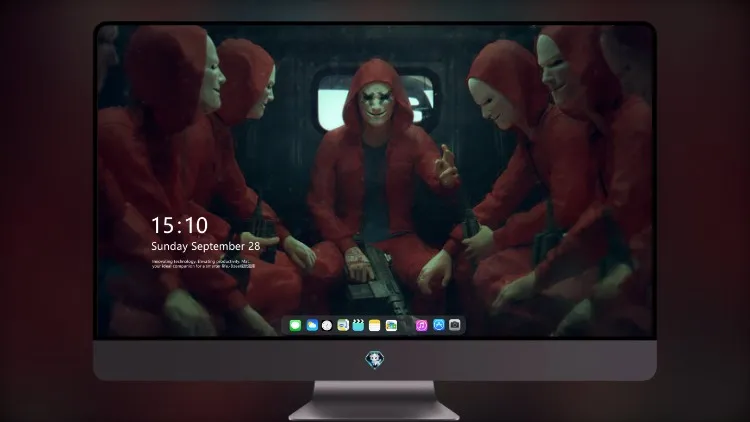
Task: Open the Camera app in dock
Action: point(455,325)
